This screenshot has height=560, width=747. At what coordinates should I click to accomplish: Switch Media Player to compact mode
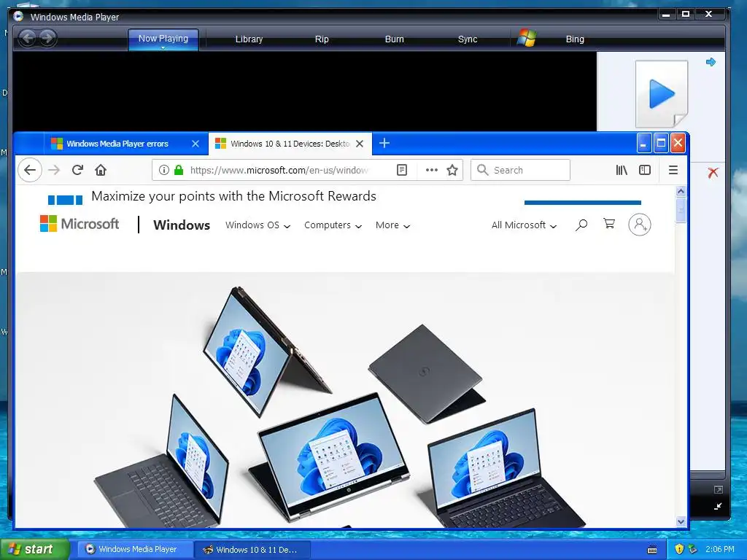coord(718,507)
